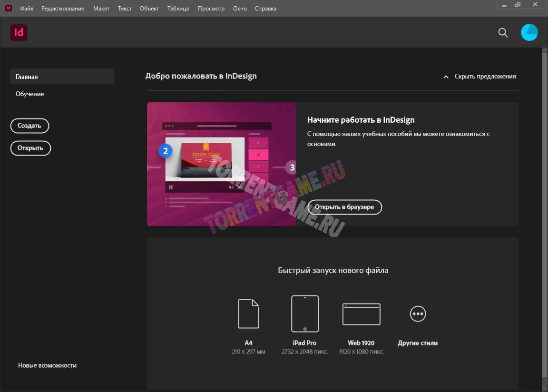Open the Объект menu
Image resolution: width=548 pixels, height=392 pixels.
(x=149, y=9)
